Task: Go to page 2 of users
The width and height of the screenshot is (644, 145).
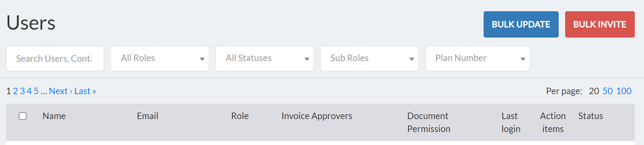Action: [15, 91]
